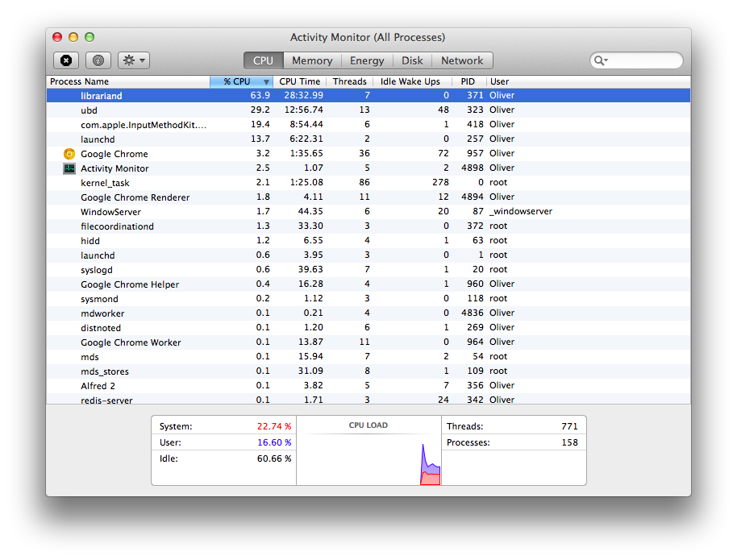Select the filecoordinationd process row
The height and width of the screenshot is (560, 737).
coord(368,226)
